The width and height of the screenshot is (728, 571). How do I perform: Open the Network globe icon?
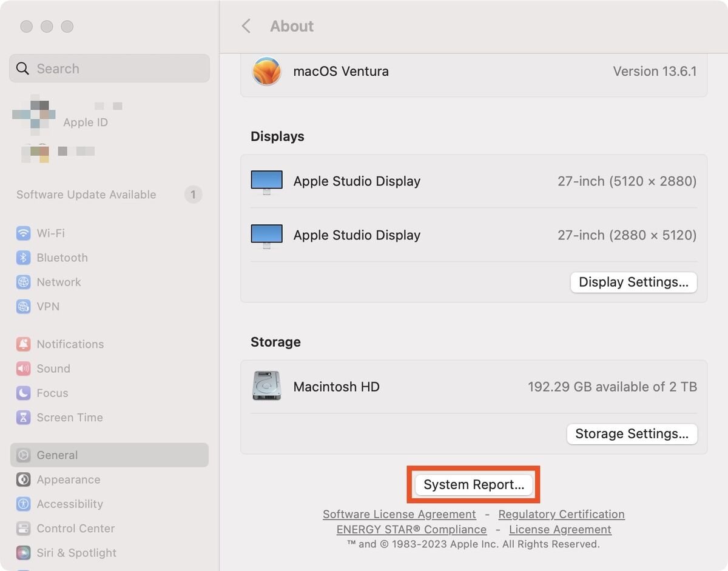pyautogui.click(x=23, y=282)
